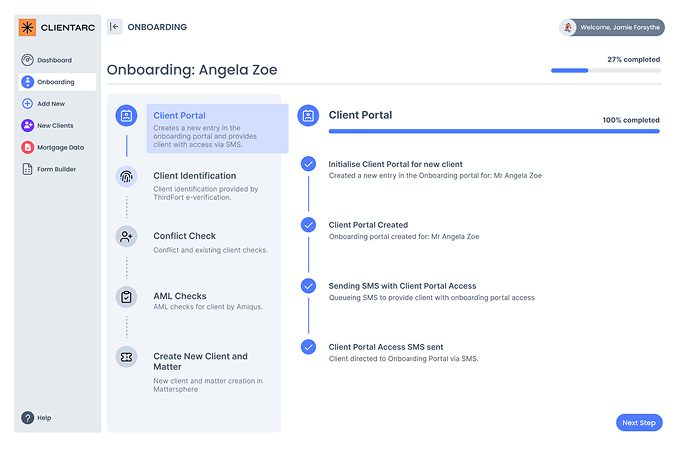This screenshot has width=680, height=449.
Task: Click AML checks for client by Amiqus text
Action: [x=208, y=307]
